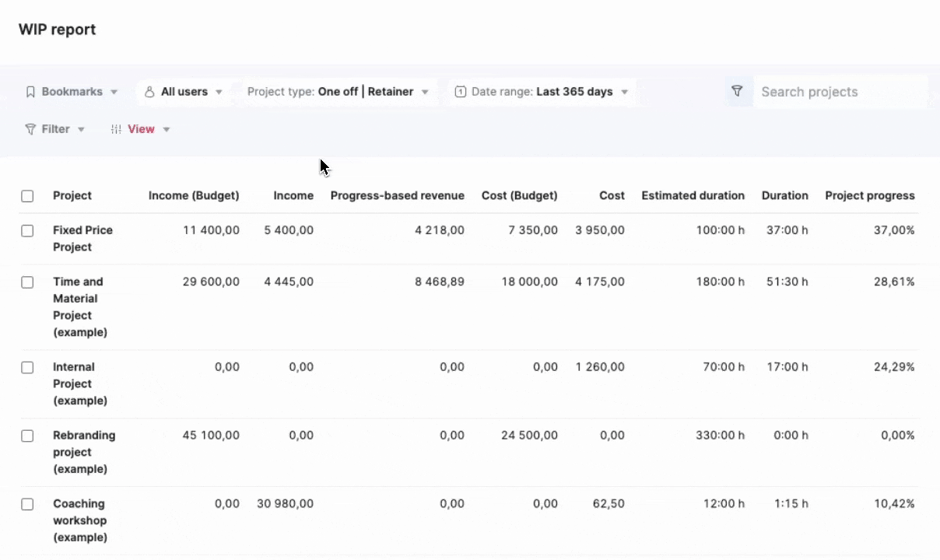Screen dimensions: 940x560
Task: Click the View sliders icon
Action: (116, 129)
